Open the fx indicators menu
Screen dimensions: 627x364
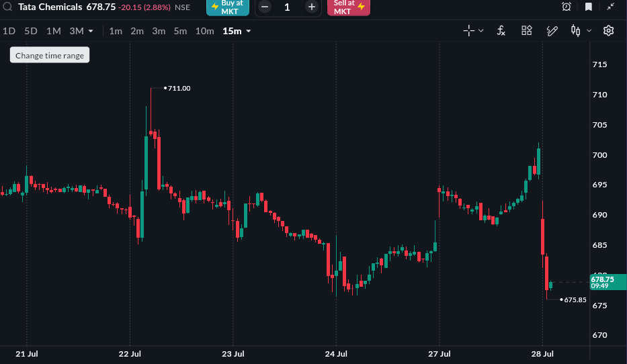(501, 31)
